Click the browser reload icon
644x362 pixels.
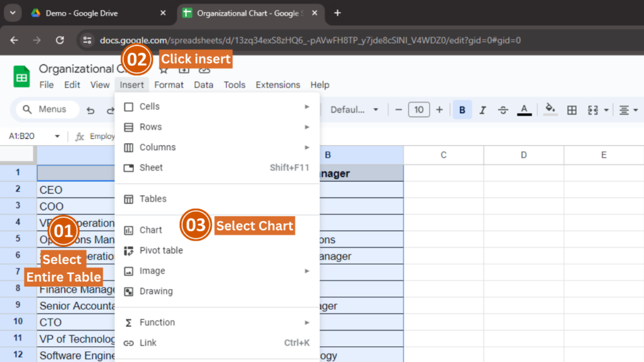60,40
